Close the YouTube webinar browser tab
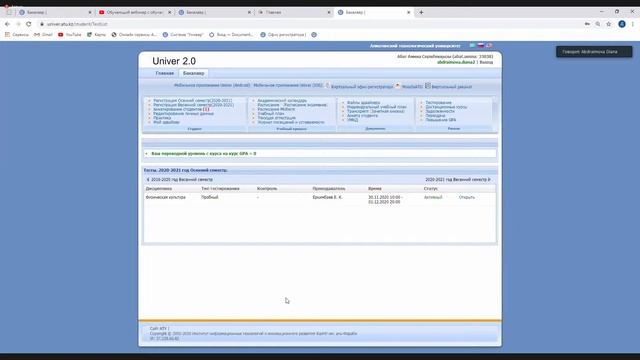The height and width of the screenshot is (360, 640). coord(170,12)
